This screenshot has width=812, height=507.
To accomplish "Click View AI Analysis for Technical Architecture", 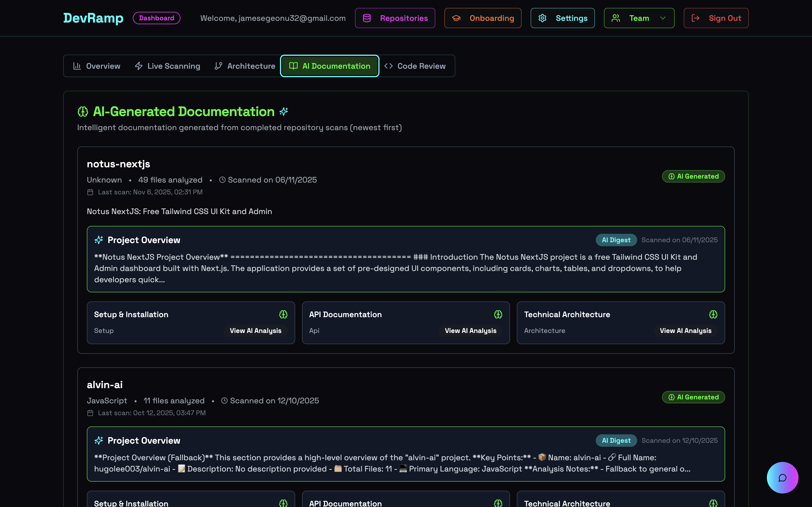I will click(x=686, y=331).
